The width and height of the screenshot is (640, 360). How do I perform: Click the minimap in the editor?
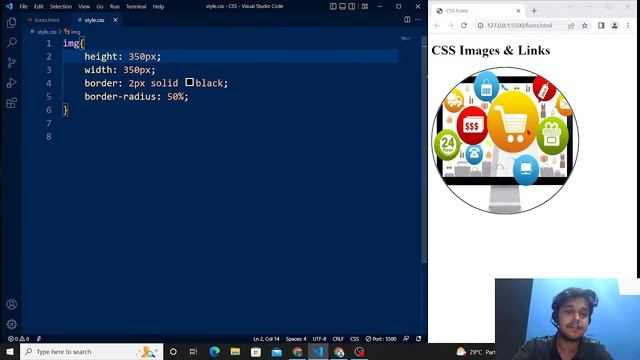point(405,38)
